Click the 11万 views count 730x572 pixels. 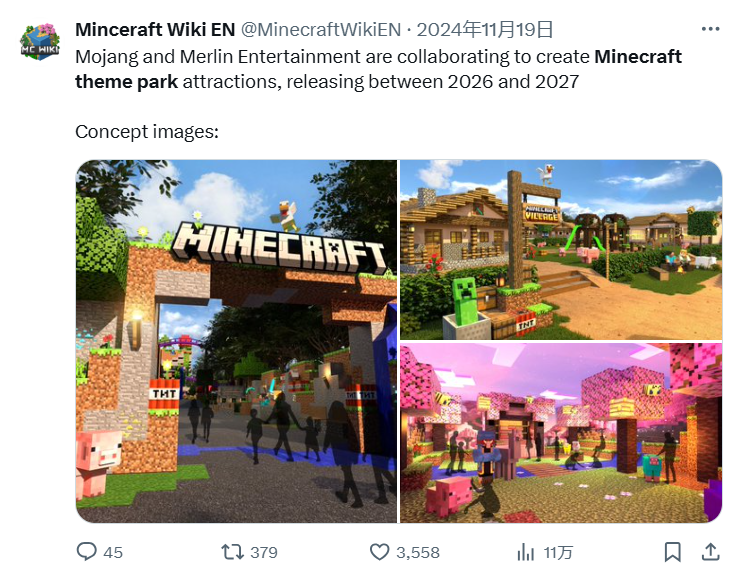[558, 552]
